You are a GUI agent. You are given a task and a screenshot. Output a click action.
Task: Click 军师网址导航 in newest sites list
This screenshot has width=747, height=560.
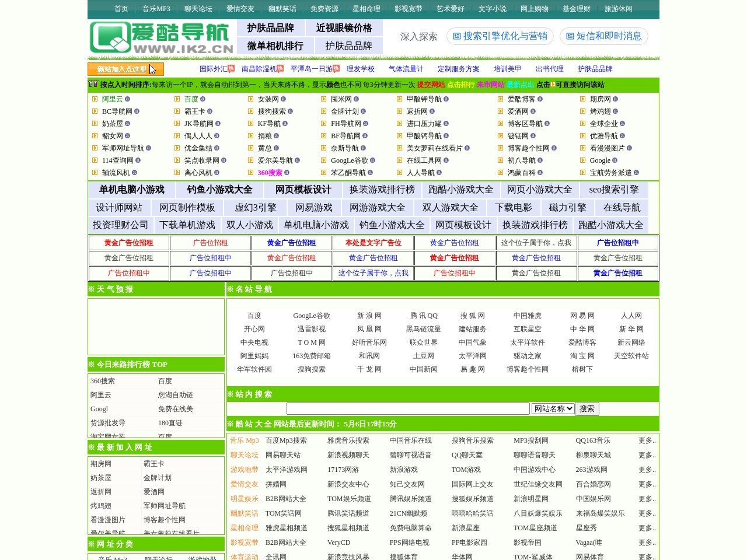pos(165,506)
